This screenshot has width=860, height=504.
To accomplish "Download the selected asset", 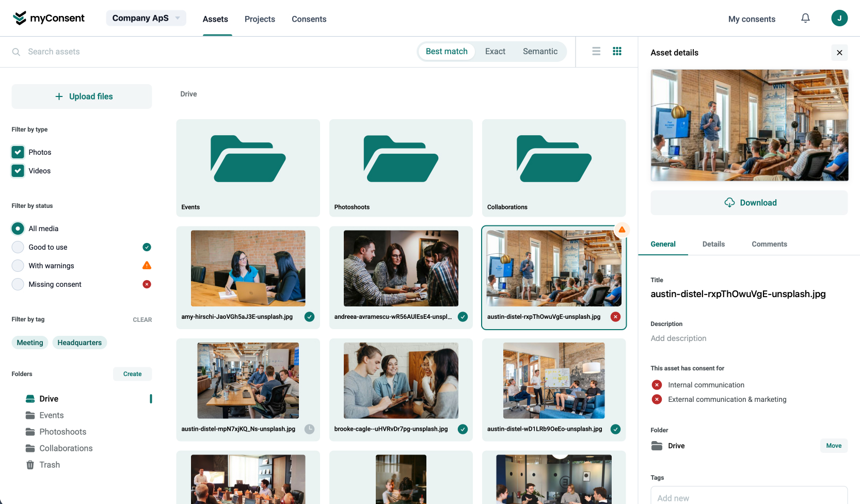I will [749, 203].
